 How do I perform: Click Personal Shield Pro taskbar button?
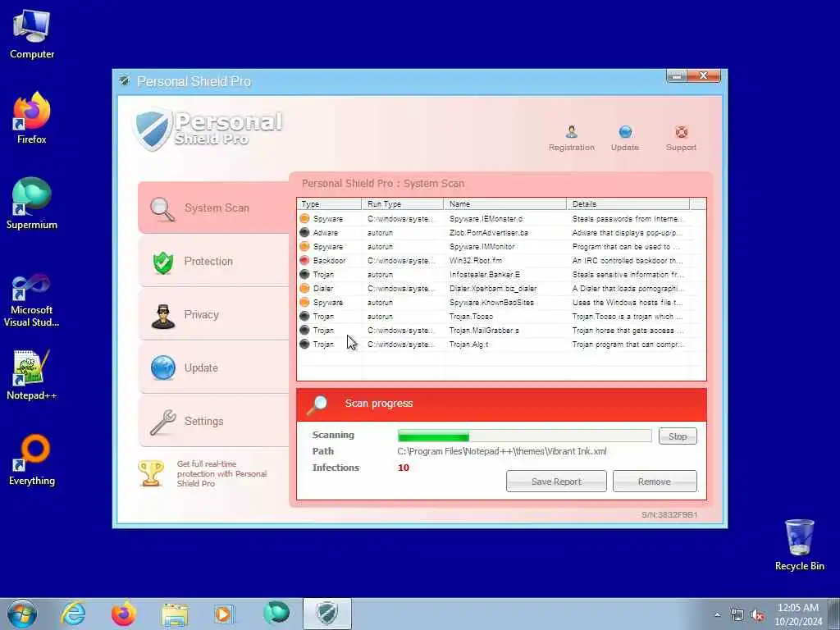[x=327, y=614]
